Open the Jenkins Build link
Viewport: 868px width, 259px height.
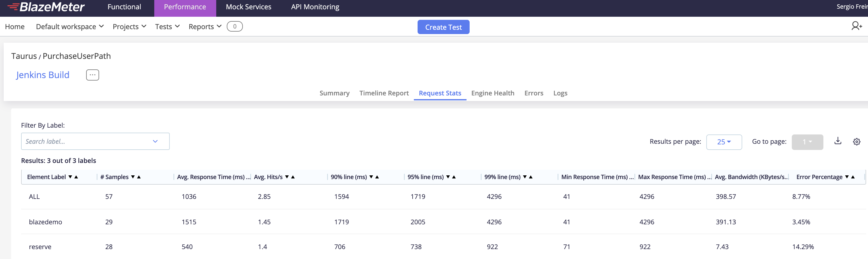tap(42, 75)
